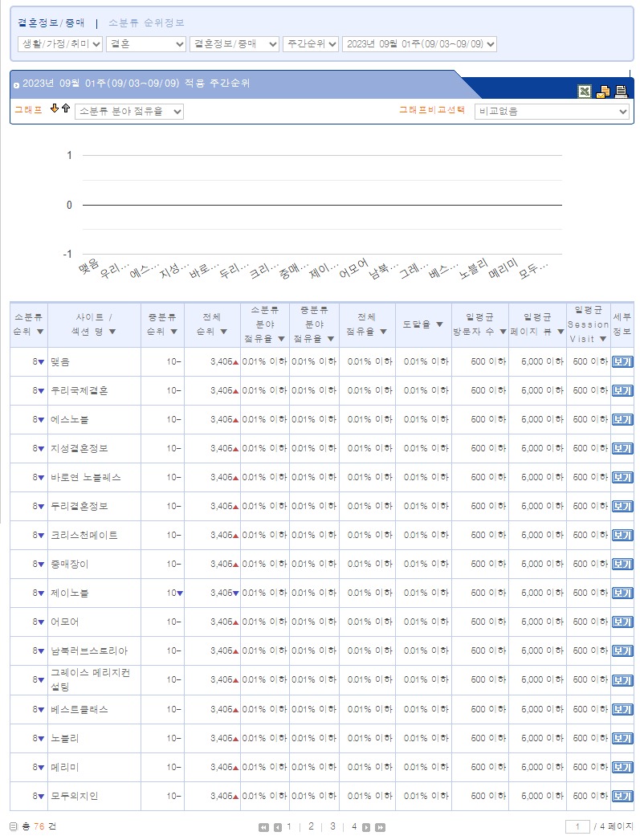The image size is (640, 840).
Task: Open 보기 details for 모두의지인
Action: pos(622,796)
